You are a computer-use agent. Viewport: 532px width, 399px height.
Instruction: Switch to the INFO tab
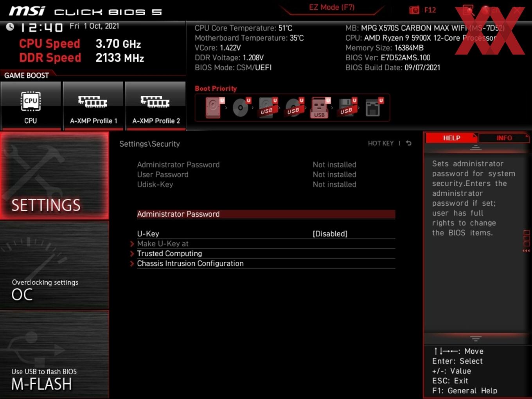coord(504,138)
